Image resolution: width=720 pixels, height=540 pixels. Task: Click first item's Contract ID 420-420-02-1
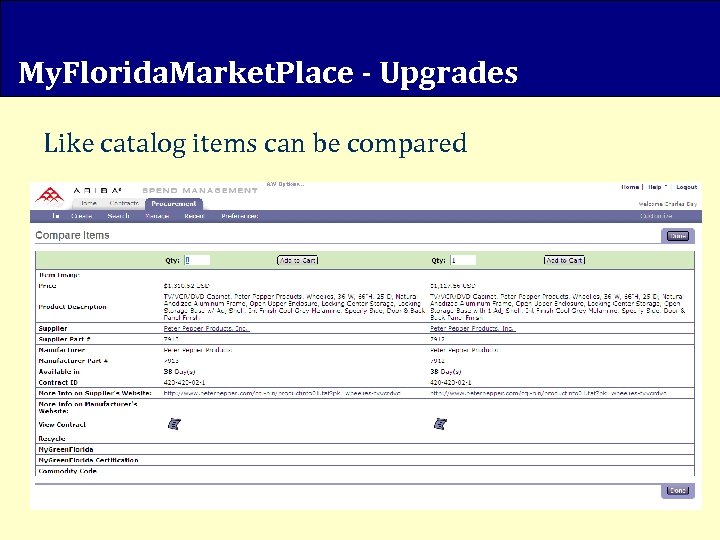tap(184, 382)
